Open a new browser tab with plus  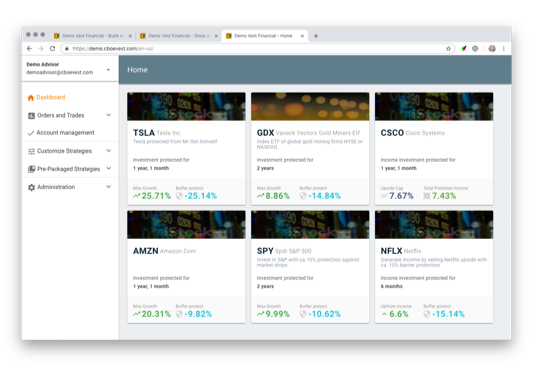pyautogui.click(x=316, y=36)
